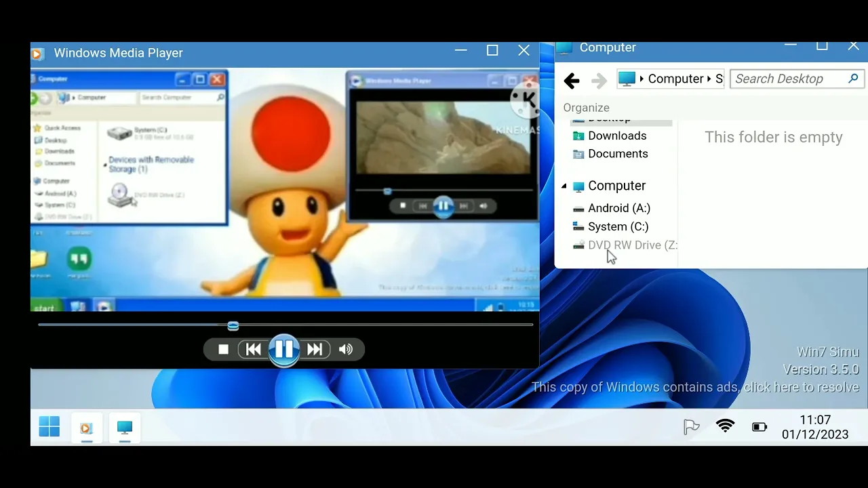
Task: Click the ads notice link to resolve
Action: click(x=695, y=387)
